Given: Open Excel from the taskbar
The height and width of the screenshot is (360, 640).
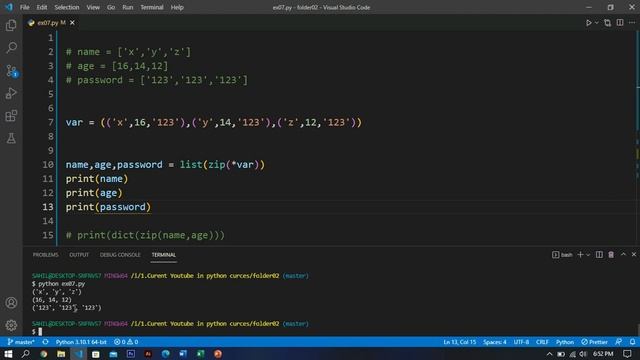Looking at the screenshot, I should 200,353.
